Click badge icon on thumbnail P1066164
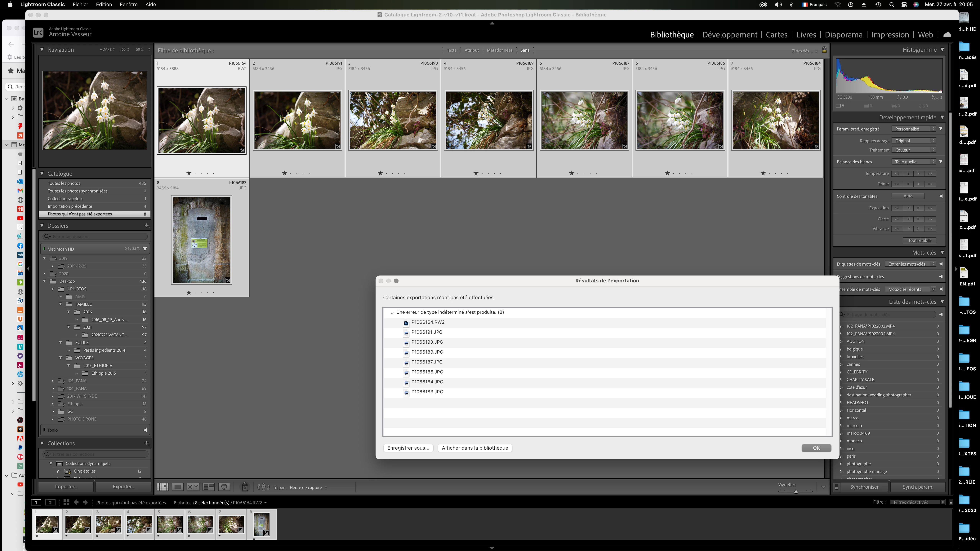The width and height of the screenshot is (980, 551). 242,150
